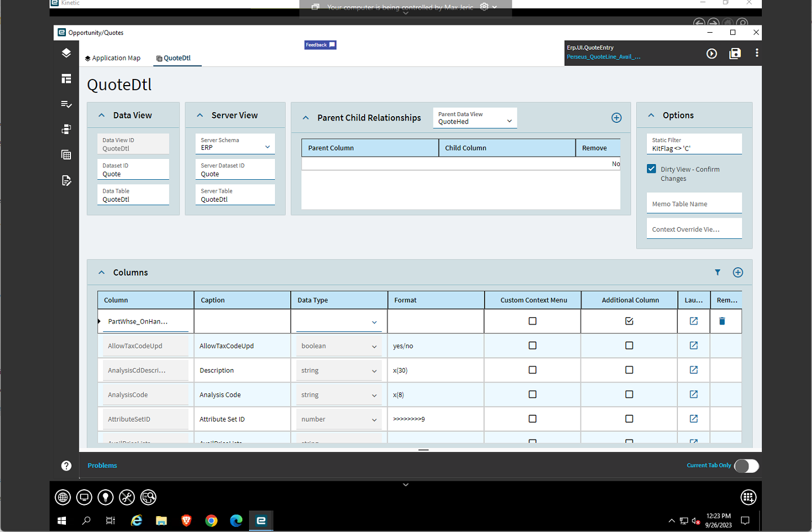Viewport: 812px width, 532px height.
Task: Launch icon for AnalysisCode row
Action: [x=694, y=394]
